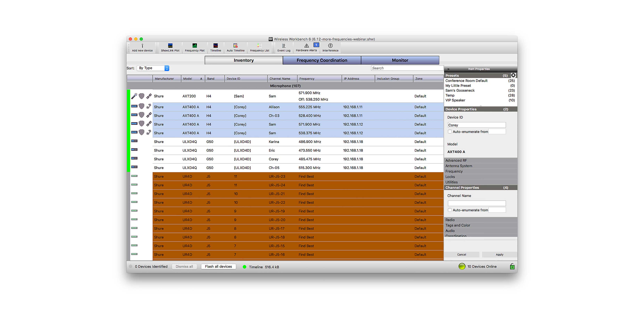Click the Cancel button
The height and width of the screenshot is (322, 644).
click(462, 254)
